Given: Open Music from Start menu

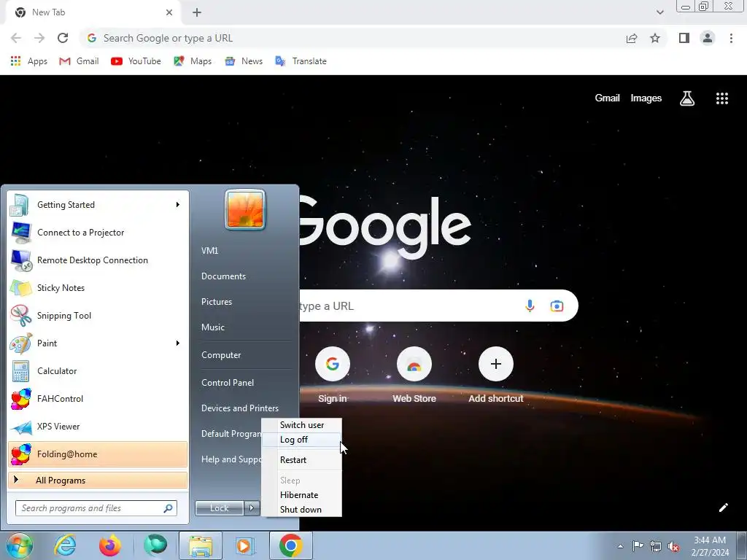Looking at the screenshot, I should coord(213,327).
